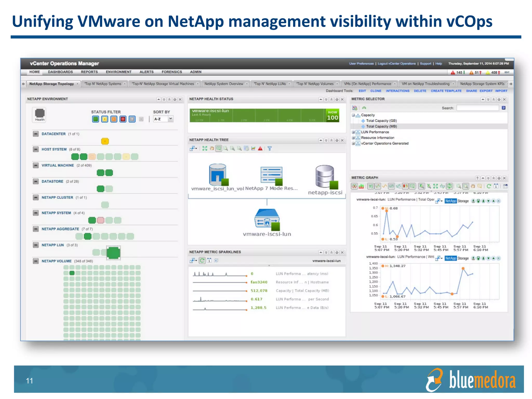This screenshot has height=399, width=532.
Task: Toggle the unknown status filter
Action: pos(132,119)
